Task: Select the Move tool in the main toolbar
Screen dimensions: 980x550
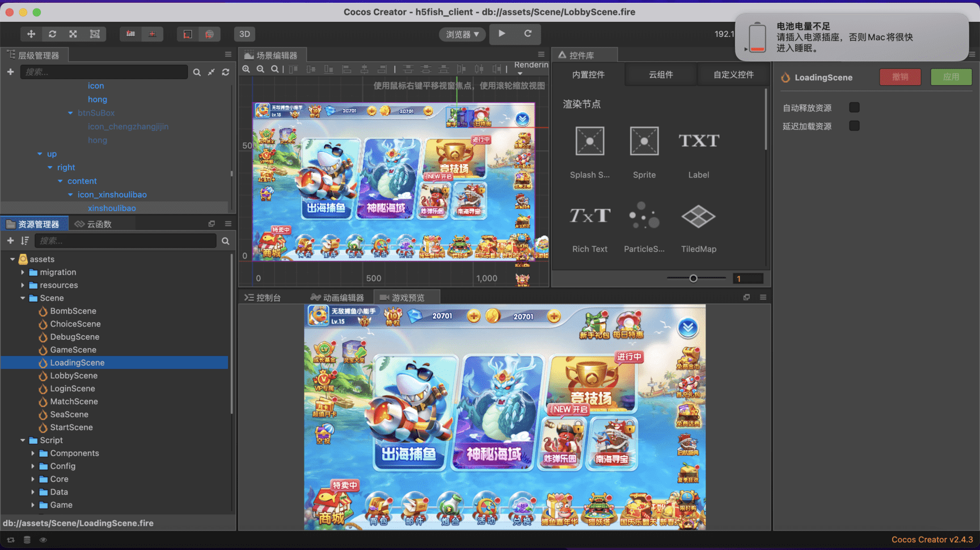Action: 31,34
